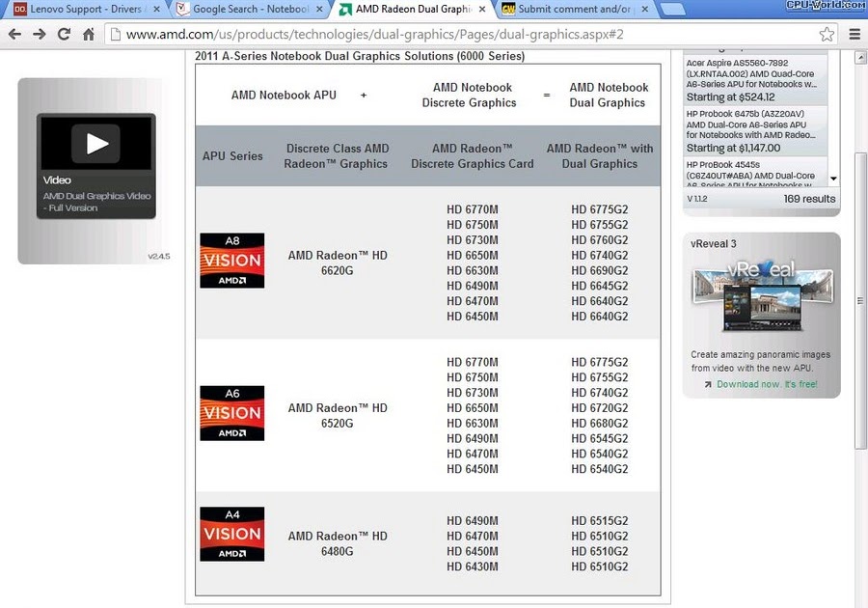Click the A4 Vision AMD logo
The height and width of the screenshot is (608, 868).
[x=231, y=535]
